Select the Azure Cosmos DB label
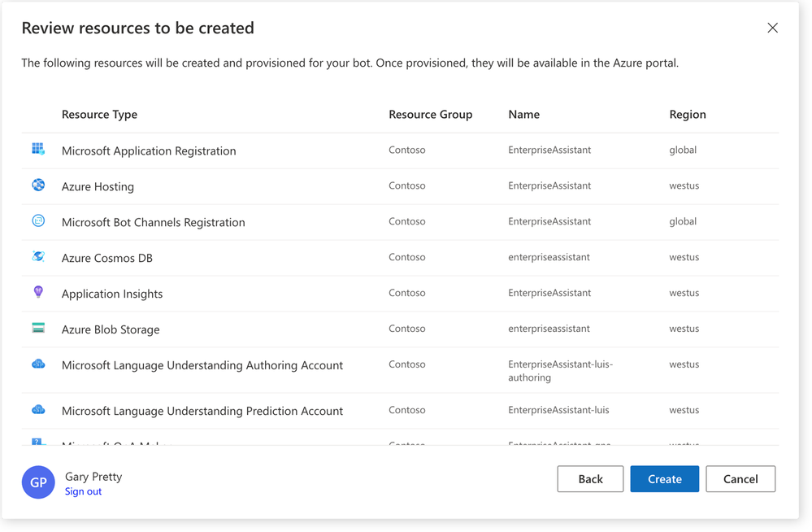This screenshot has width=812, height=532. (x=107, y=258)
